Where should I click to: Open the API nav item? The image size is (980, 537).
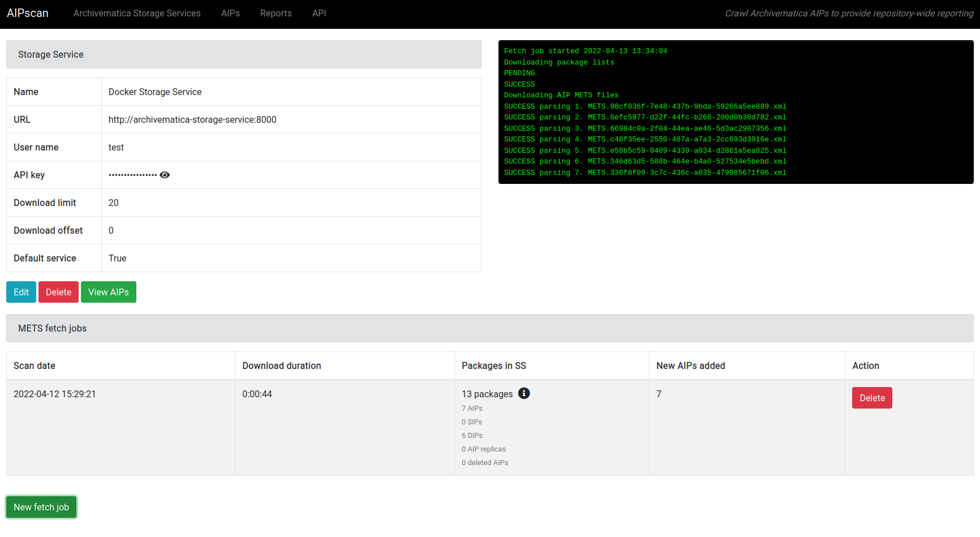[319, 13]
